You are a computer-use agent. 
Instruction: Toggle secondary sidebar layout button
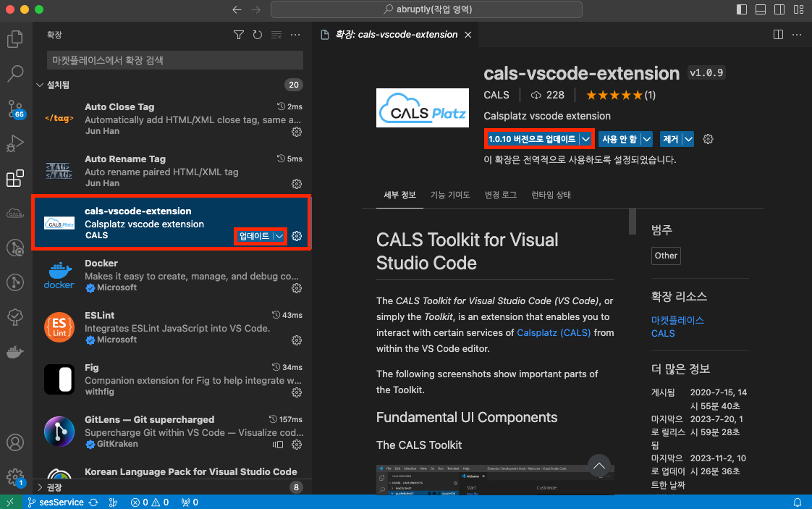(779, 9)
